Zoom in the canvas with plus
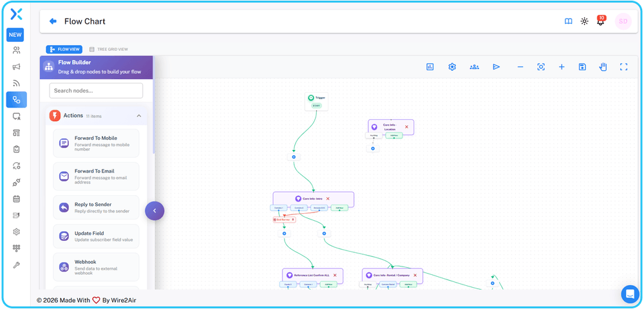The width and height of the screenshot is (644, 309). 562,67
